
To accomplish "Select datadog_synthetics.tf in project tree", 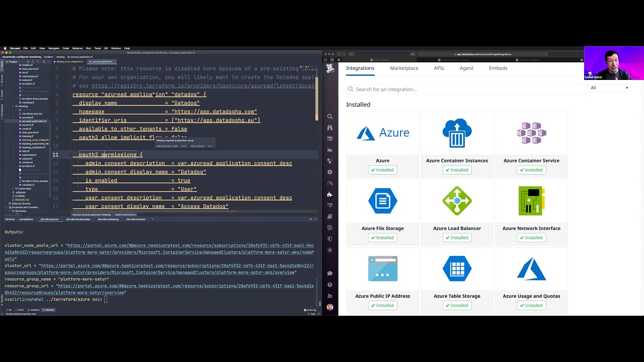I will 35,147.
